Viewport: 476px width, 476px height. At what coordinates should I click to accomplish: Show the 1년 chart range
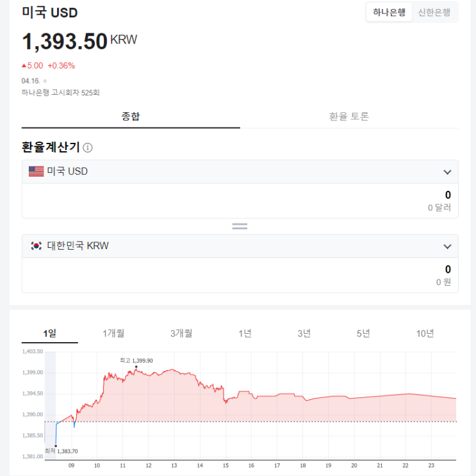(x=245, y=333)
